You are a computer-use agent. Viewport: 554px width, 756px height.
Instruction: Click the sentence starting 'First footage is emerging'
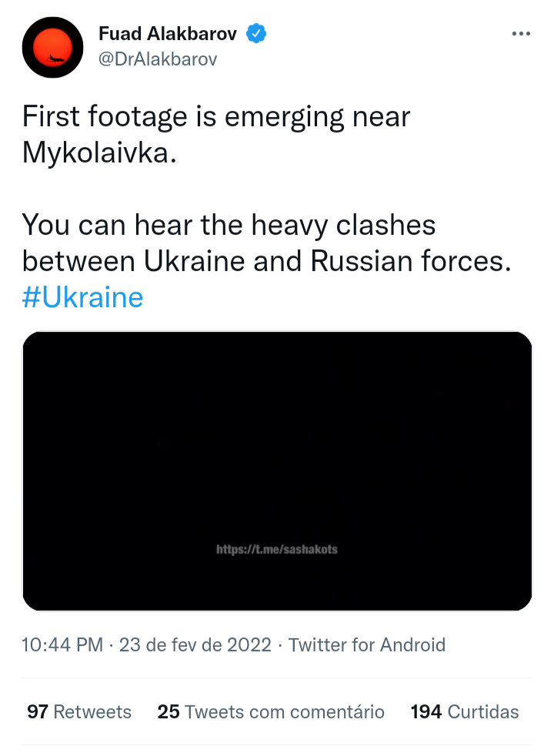215,117
